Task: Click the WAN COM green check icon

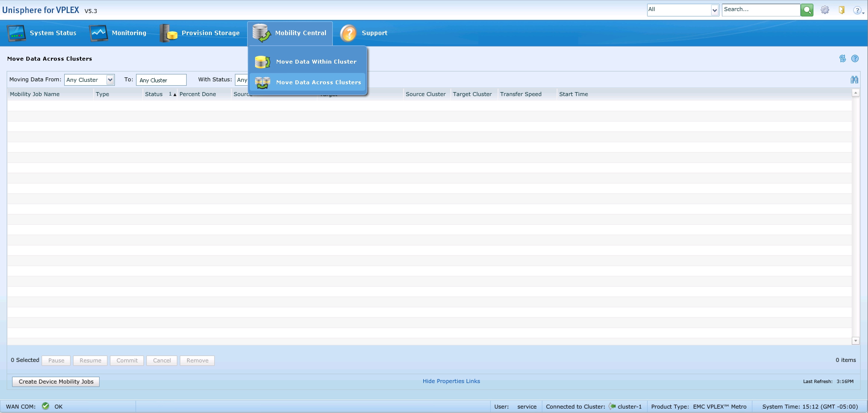Action: tap(46, 406)
